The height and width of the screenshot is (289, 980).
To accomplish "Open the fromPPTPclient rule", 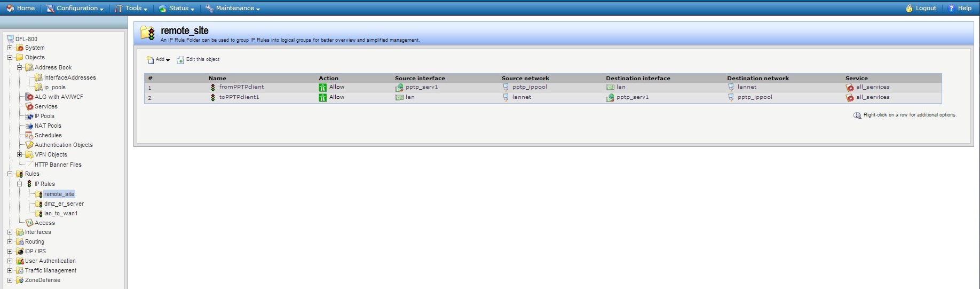I will tap(241, 87).
